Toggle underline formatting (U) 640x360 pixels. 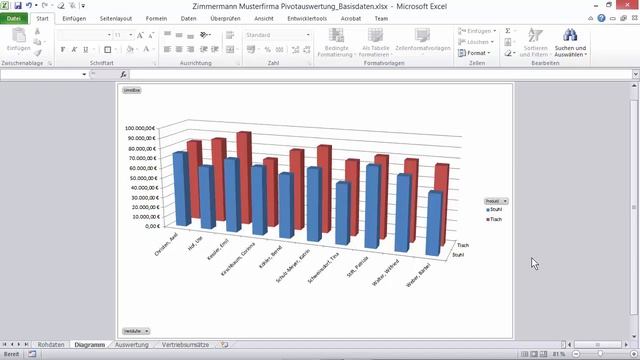tap(86, 49)
